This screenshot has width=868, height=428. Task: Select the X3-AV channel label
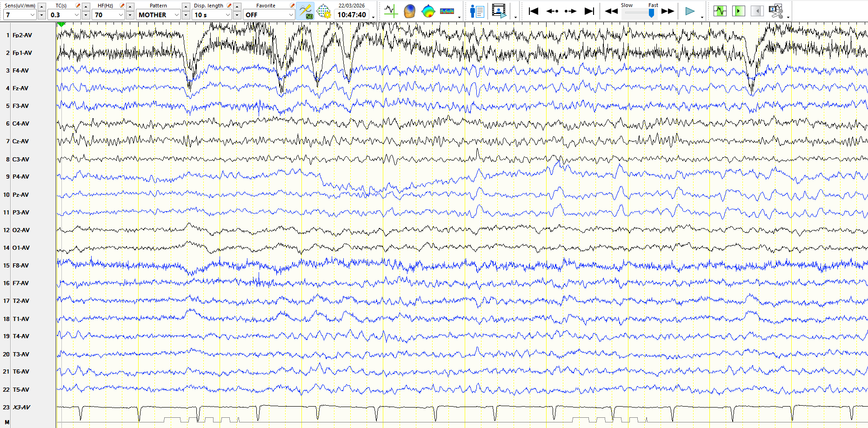point(21,407)
